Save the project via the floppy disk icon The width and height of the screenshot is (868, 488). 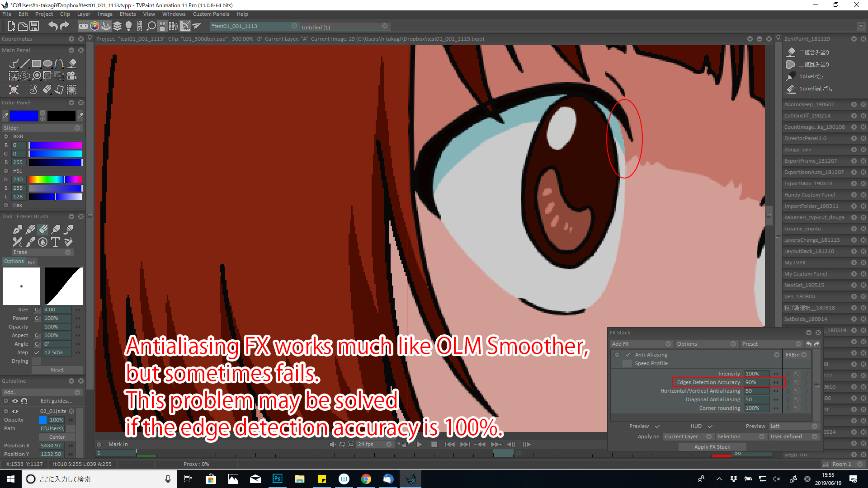coord(34,26)
